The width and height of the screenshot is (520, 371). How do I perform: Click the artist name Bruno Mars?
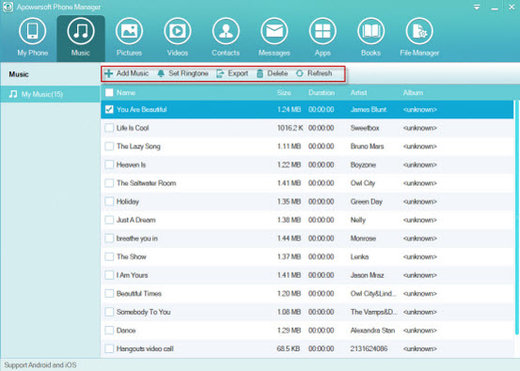point(367,146)
